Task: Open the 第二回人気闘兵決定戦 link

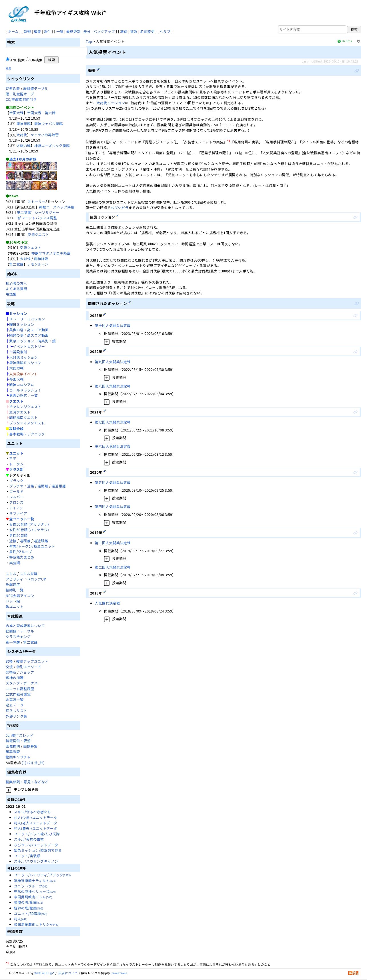Action: [112, 567]
